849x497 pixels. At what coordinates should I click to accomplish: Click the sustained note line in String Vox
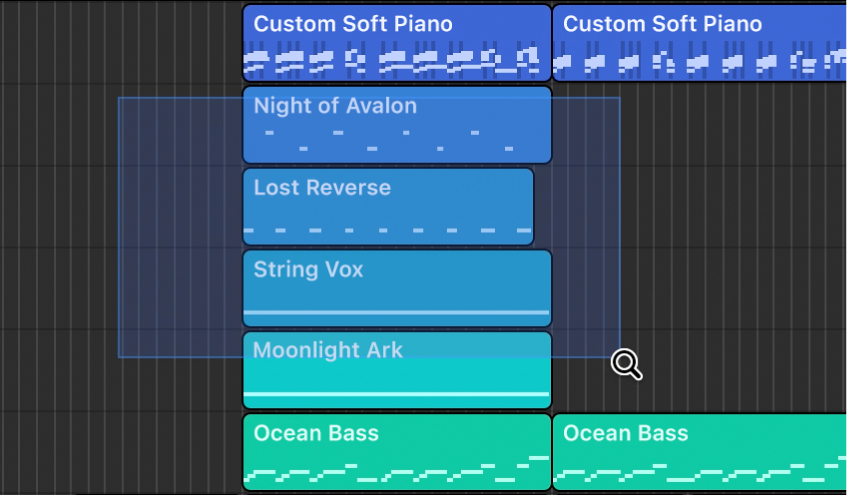[x=397, y=312]
